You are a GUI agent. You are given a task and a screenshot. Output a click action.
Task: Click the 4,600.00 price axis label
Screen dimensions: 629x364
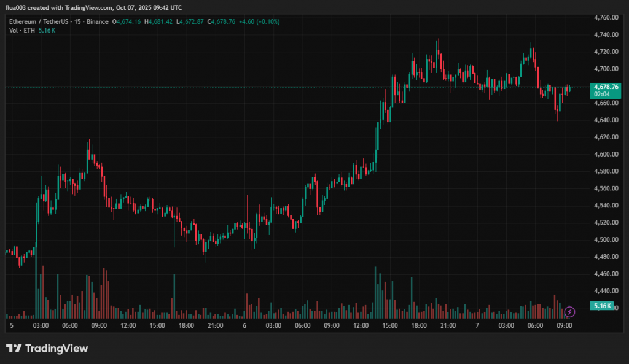606,154
